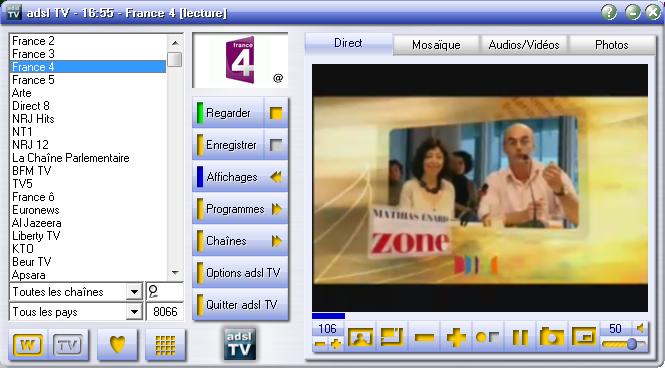This screenshot has height=368, width=665.
Task: Select Euronews in channel list
Action: [88, 210]
